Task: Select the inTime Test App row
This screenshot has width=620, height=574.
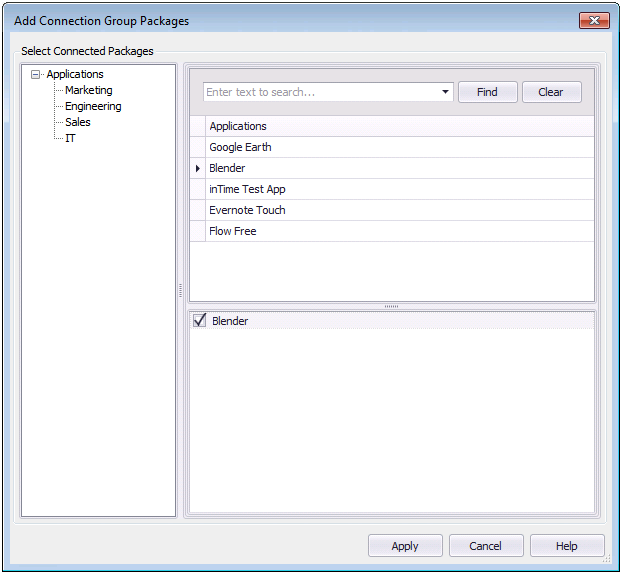Action: [x=247, y=189]
